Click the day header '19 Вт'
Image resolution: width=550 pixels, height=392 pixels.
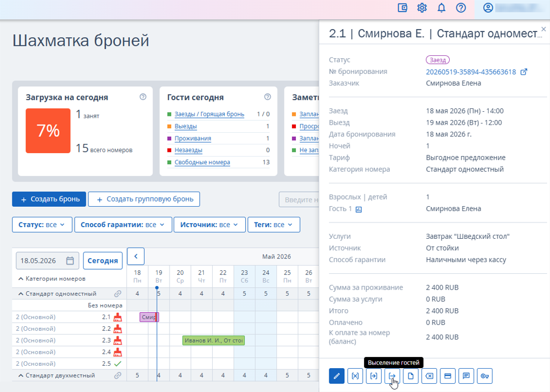pyautogui.click(x=158, y=276)
